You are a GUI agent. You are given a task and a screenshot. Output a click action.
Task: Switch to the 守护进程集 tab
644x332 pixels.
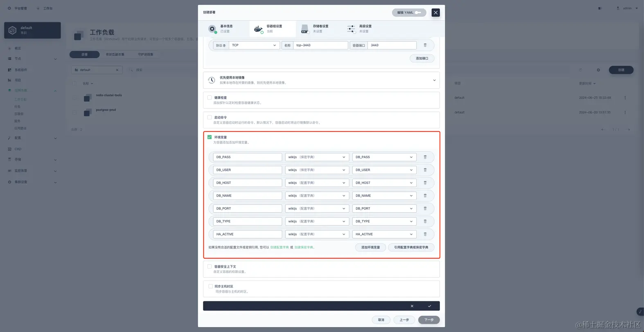click(x=146, y=54)
